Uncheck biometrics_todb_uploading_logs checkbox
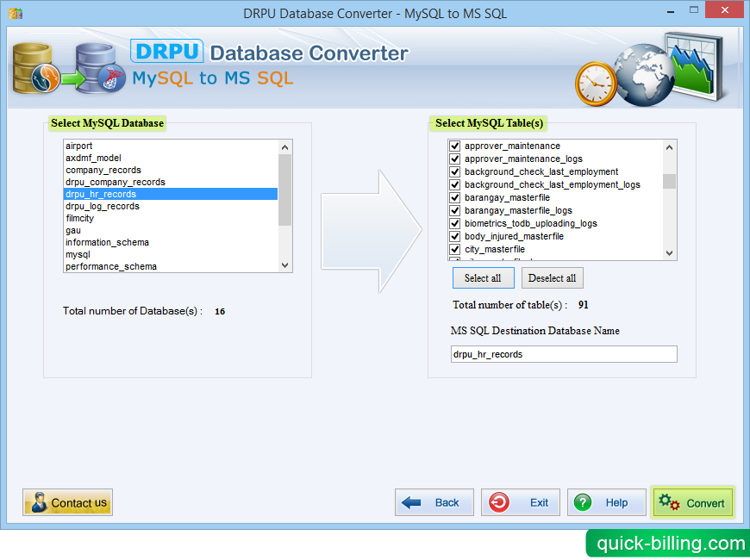 tap(454, 223)
